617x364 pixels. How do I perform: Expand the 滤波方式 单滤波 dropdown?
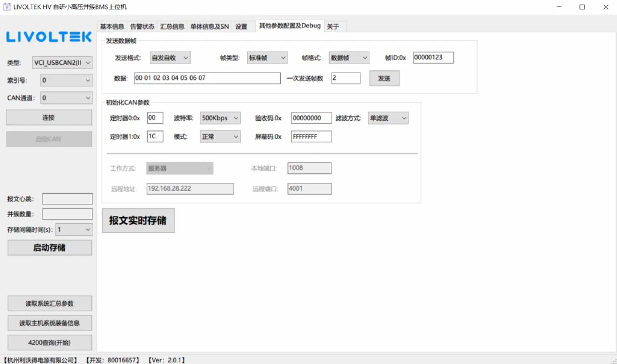coord(388,118)
